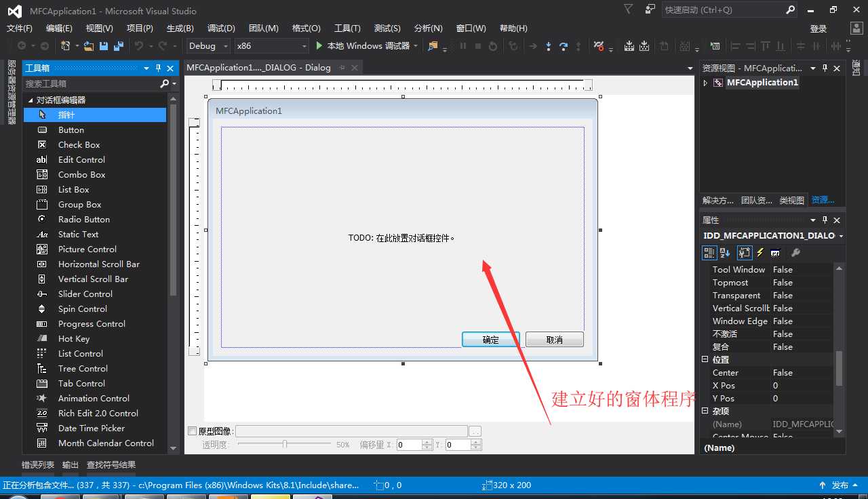Switch to the 解决方... panel tab
The height and width of the screenshot is (499, 868).
pos(718,201)
